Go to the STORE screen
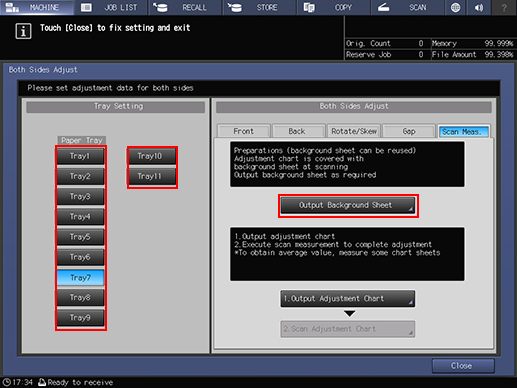 [260, 7]
